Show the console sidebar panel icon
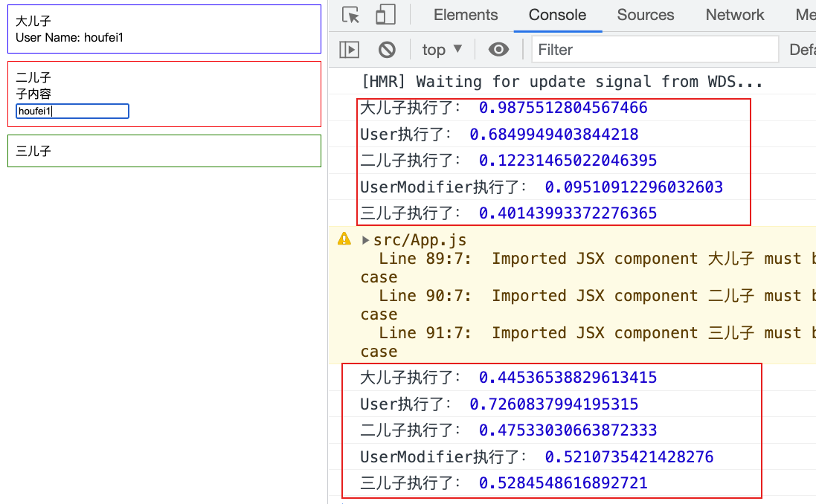 point(349,50)
